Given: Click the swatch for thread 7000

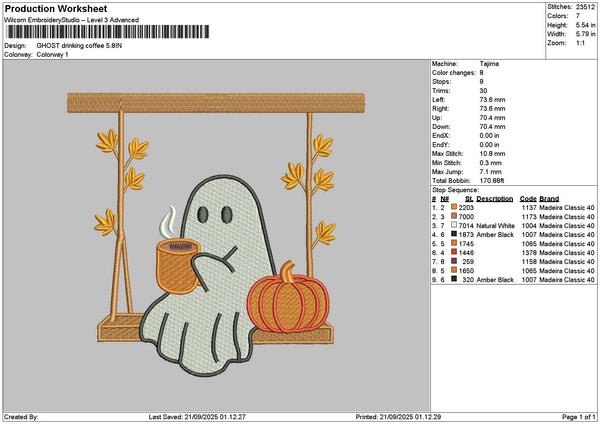Looking at the screenshot, I should pos(454,215).
